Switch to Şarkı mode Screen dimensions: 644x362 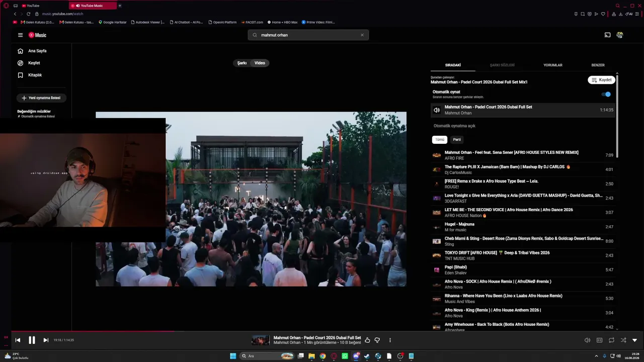[x=242, y=63]
